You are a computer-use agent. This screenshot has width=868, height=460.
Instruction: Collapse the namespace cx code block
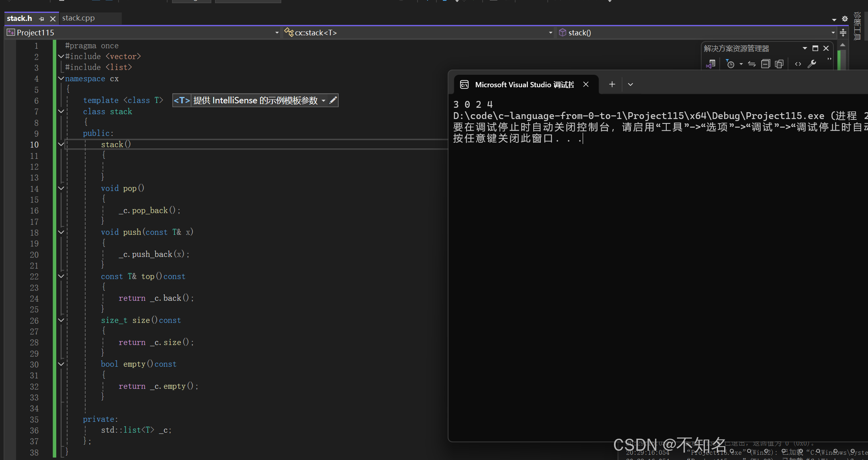[x=61, y=78]
